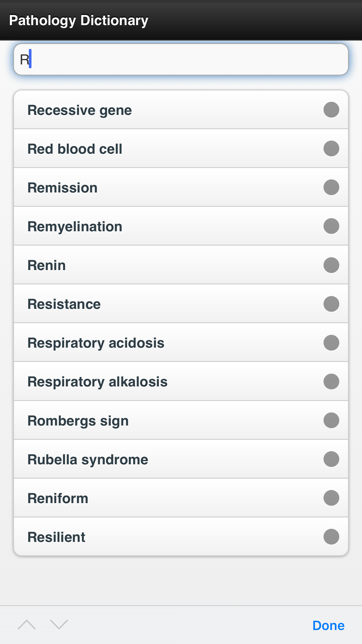Tap the gray circle icon beside Resilient
Image resolution: width=362 pixels, height=644 pixels.
click(331, 537)
